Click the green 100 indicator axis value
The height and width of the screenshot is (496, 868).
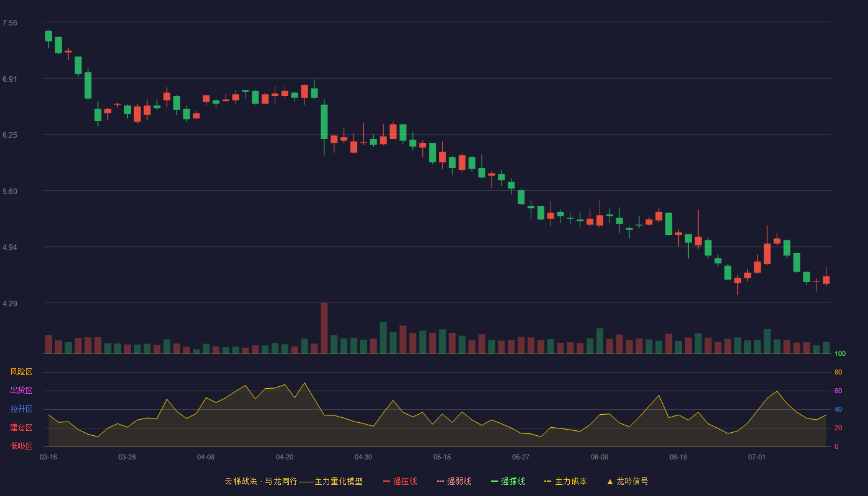tap(840, 353)
